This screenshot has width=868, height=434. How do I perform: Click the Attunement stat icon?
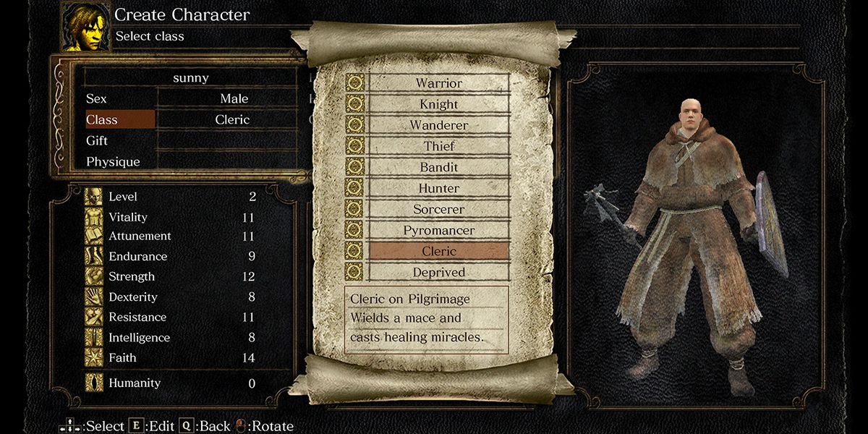pos(95,237)
